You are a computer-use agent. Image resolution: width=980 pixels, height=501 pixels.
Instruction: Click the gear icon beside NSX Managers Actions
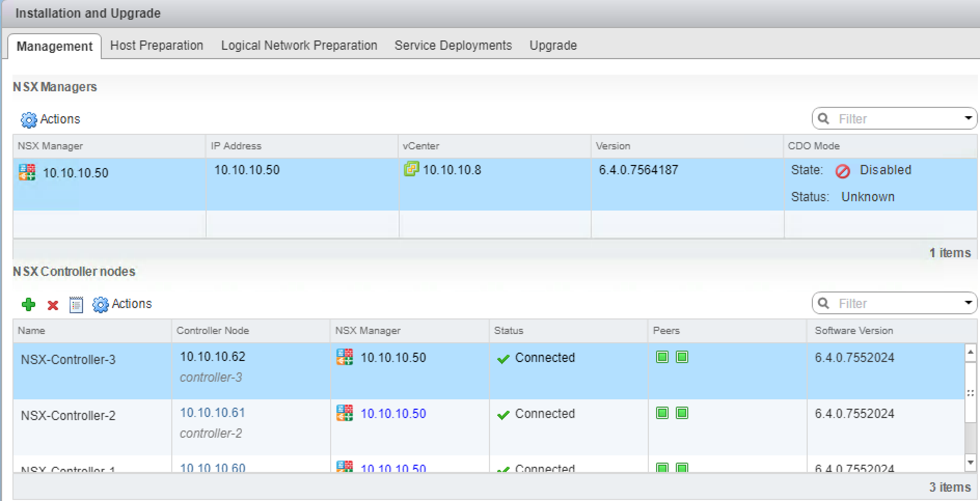pos(29,120)
